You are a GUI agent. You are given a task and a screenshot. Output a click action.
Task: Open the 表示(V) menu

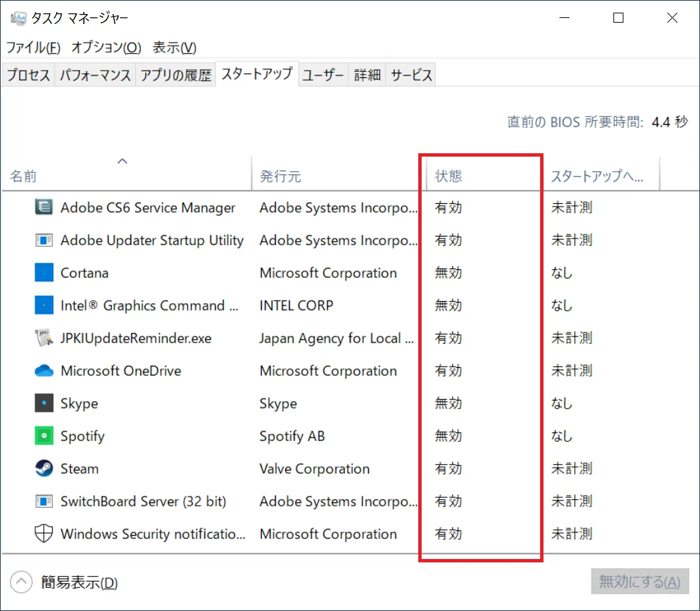pos(174,47)
